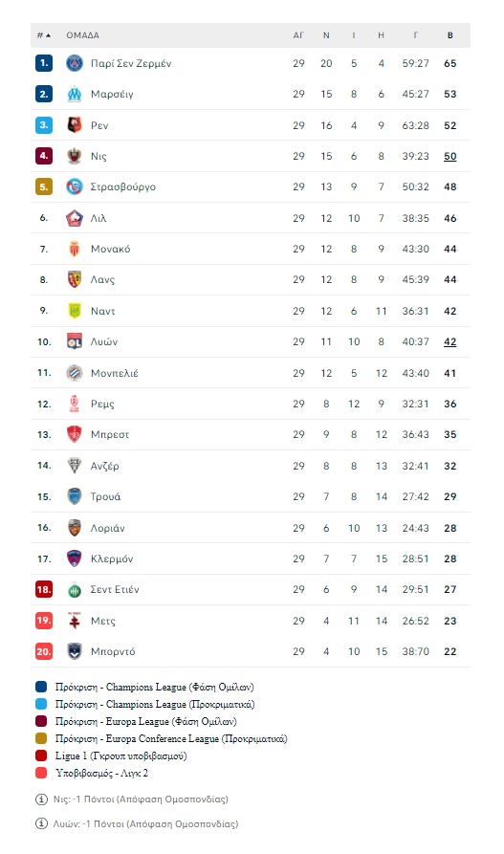Click the Paris Saint-Germain club logo
Screen dimensions: 504x854
click(74, 63)
